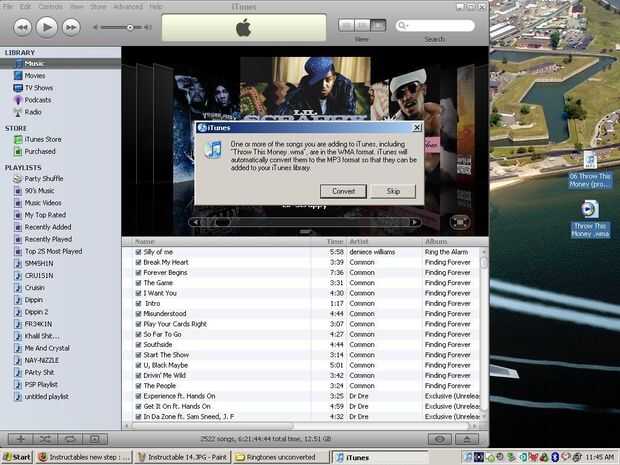
Task: Switch to list view button
Action: [x=346, y=26]
